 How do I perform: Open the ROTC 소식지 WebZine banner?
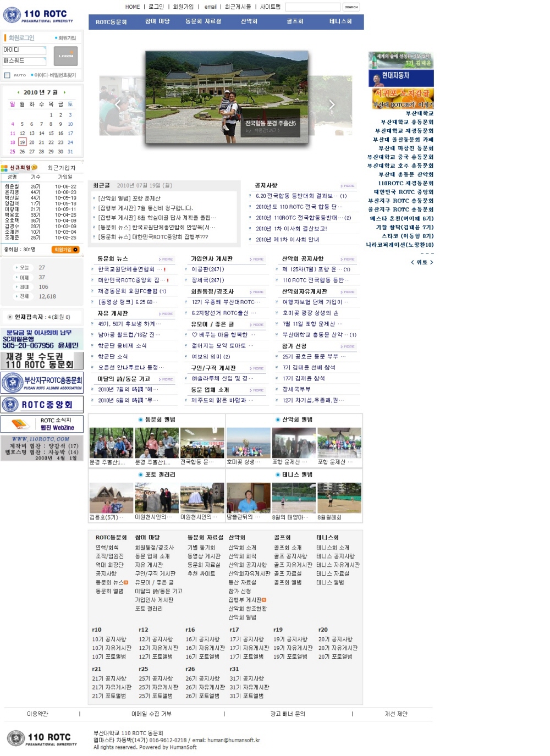point(42,424)
